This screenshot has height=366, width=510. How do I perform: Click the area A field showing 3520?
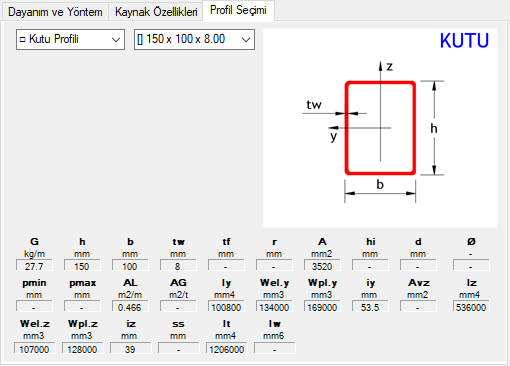(x=322, y=266)
